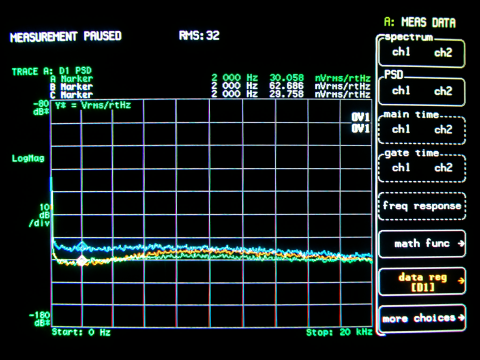
Task: Select gate time ch1 option
Action: [x=401, y=167]
